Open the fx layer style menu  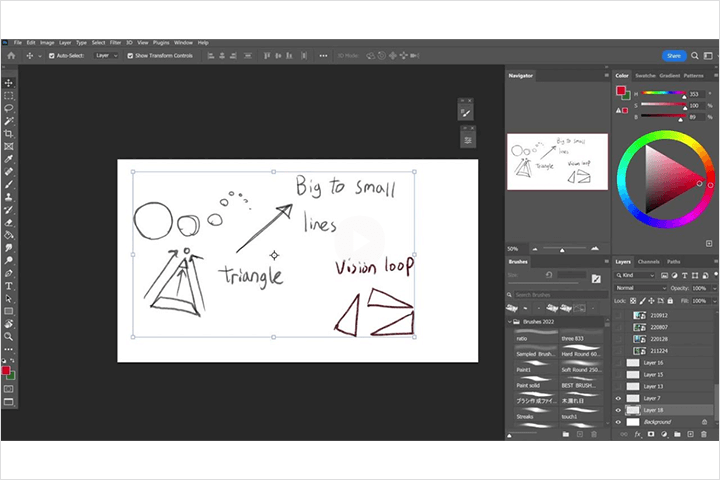click(x=637, y=434)
